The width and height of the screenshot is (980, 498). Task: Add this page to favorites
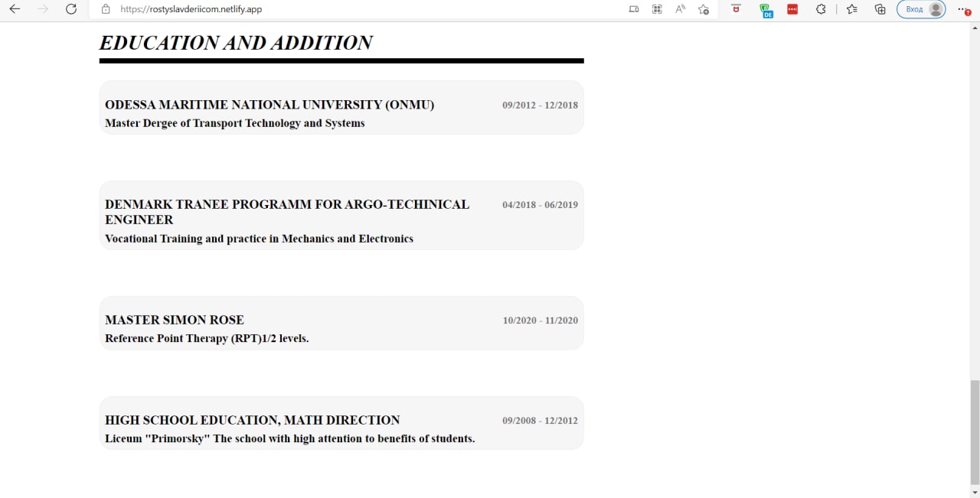[x=704, y=9]
